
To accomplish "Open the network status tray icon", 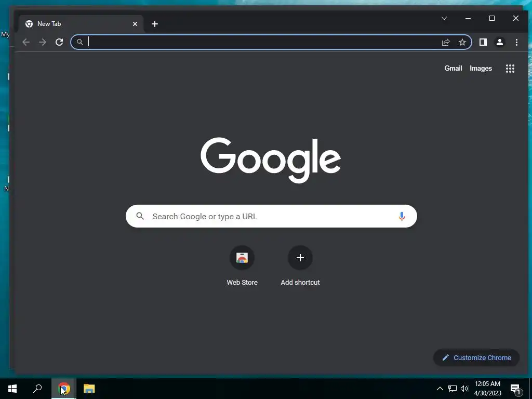I will point(453,389).
